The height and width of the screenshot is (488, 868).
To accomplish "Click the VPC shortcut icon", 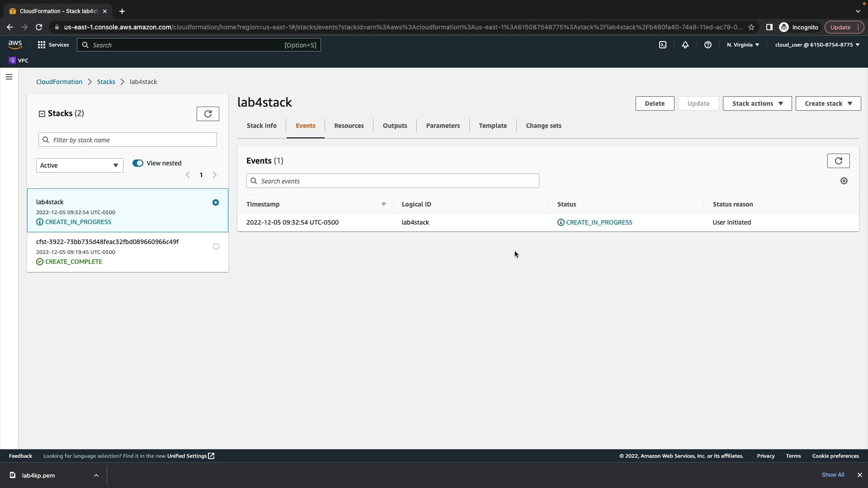I will pos(12,61).
